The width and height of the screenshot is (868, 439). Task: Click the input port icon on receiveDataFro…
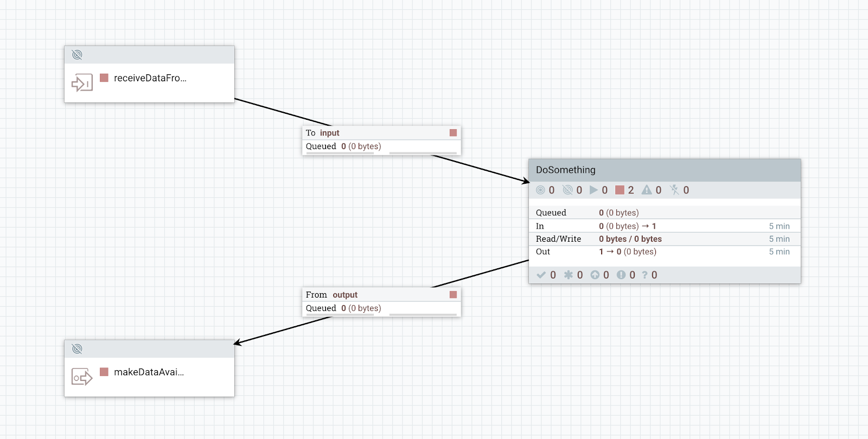82,83
